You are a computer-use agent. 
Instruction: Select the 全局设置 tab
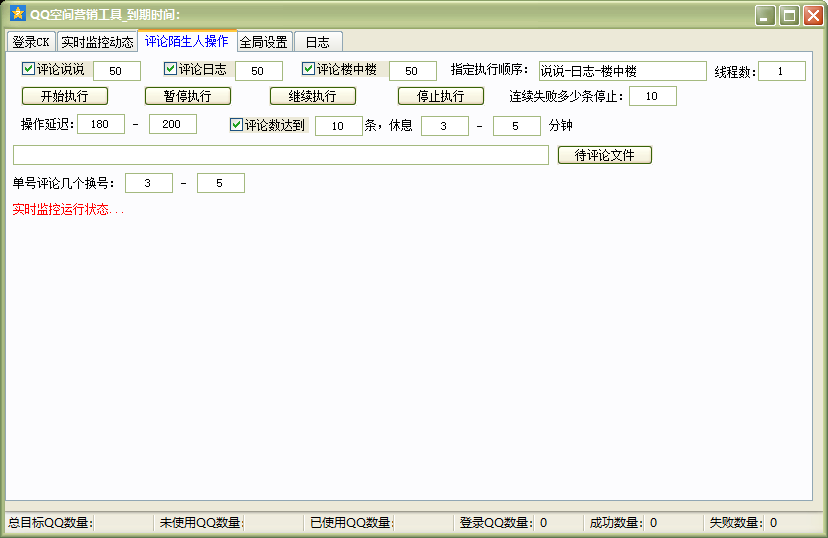(264, 42)
